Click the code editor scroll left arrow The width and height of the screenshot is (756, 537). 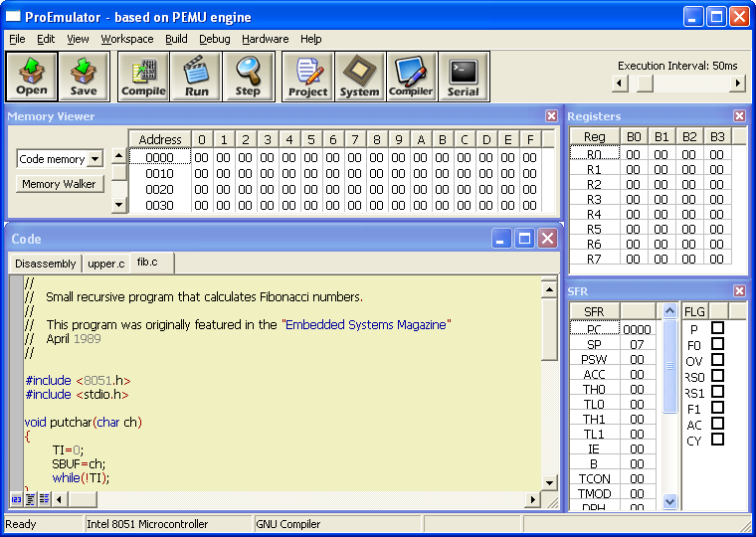59,499
